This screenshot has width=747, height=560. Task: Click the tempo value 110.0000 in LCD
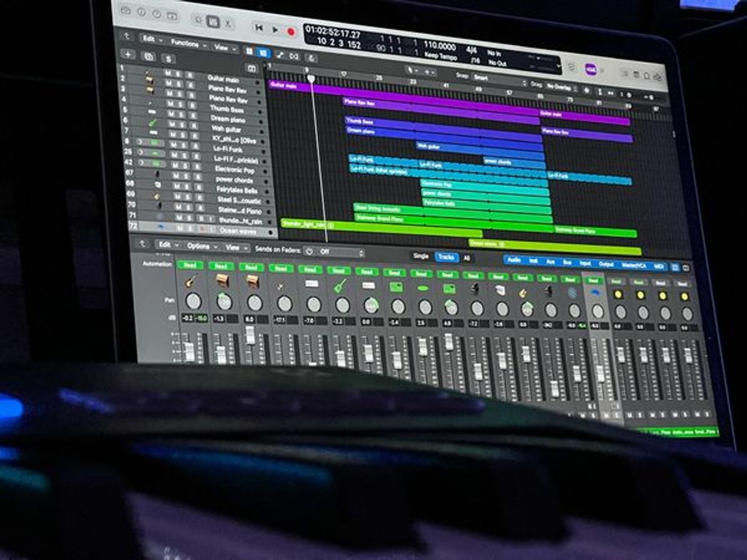(439, 45)
